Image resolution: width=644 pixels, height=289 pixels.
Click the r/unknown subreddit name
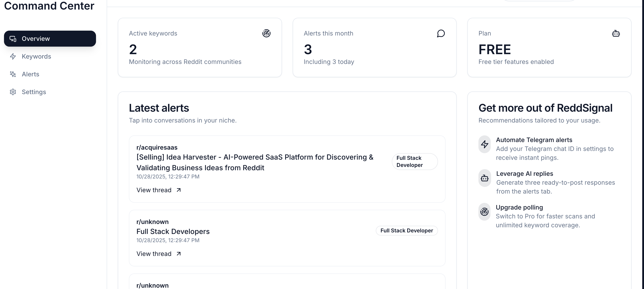pos(152,222)
